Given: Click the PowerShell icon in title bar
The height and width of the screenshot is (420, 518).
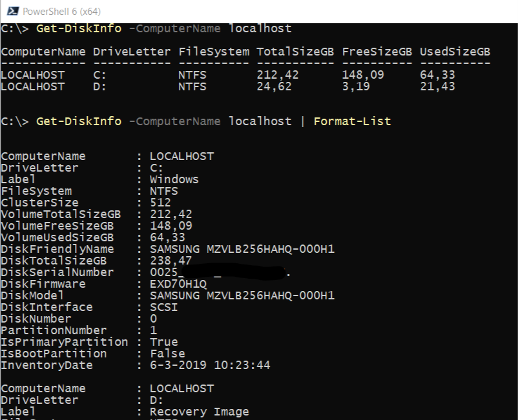Looking at the screenshot, I should [10, 11].
